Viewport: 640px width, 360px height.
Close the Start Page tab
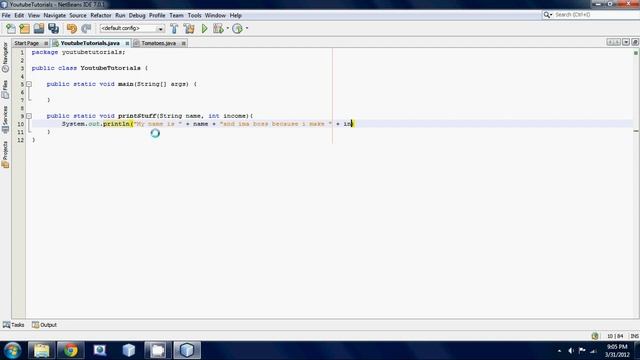(x=46, y=43)
